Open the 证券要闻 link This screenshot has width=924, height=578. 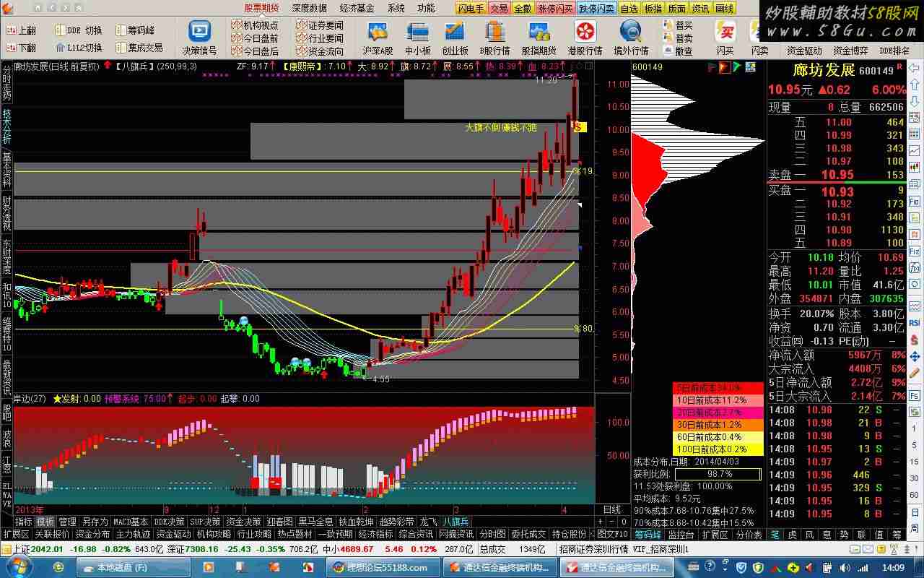[x=321, y=25]
